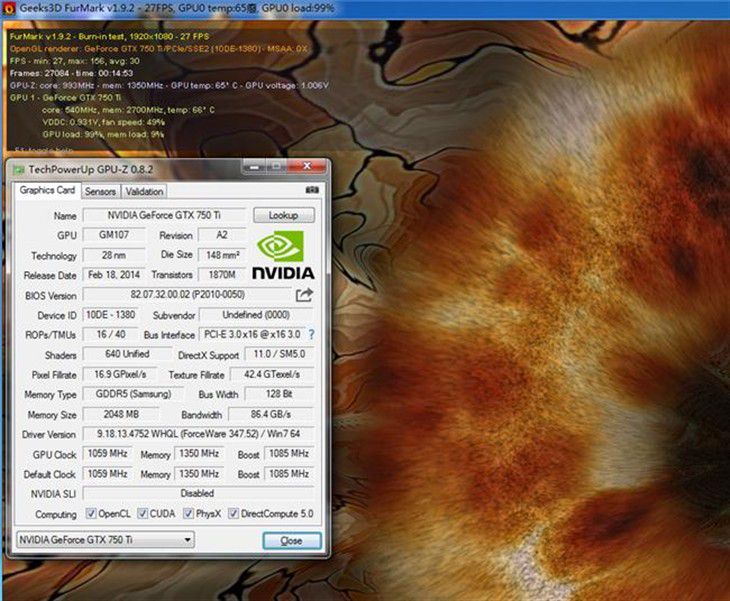Click the Die Size value 148 mm²
730x601 pixels.
tap(222, 255)
